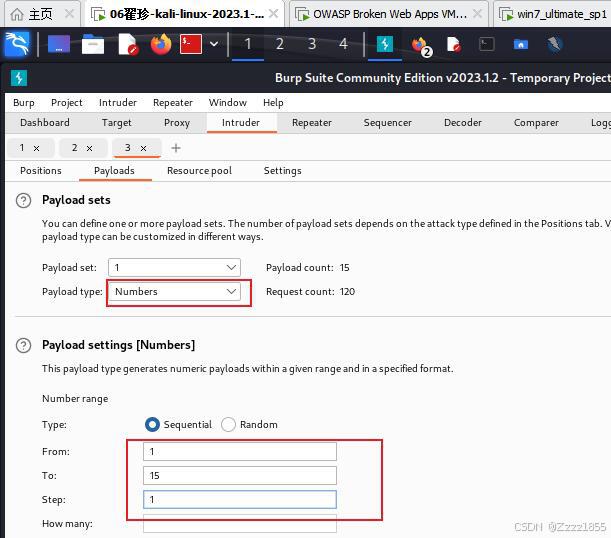Open the Window menu
The width and height of the screenshot is (611, 538).
pos(228,103)
